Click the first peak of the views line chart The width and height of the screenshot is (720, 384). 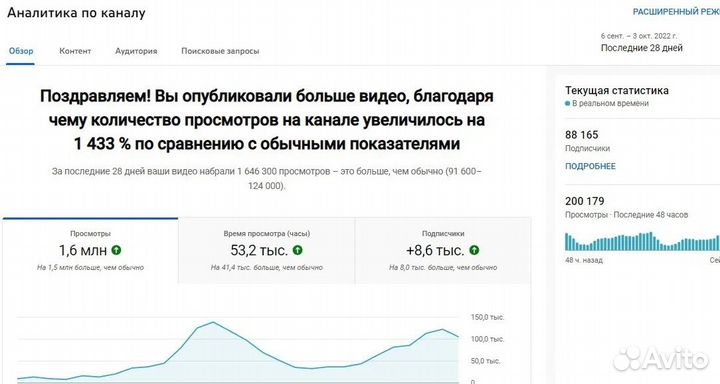click(x=213, y=322)
